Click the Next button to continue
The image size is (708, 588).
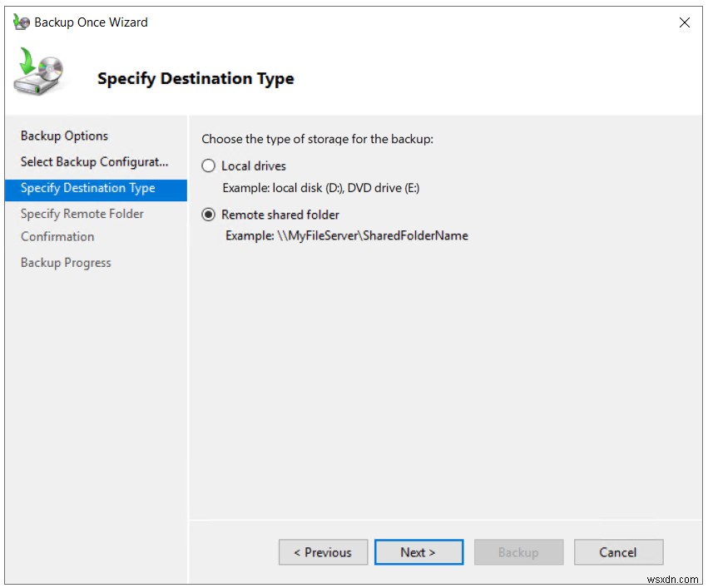(418, 551)
